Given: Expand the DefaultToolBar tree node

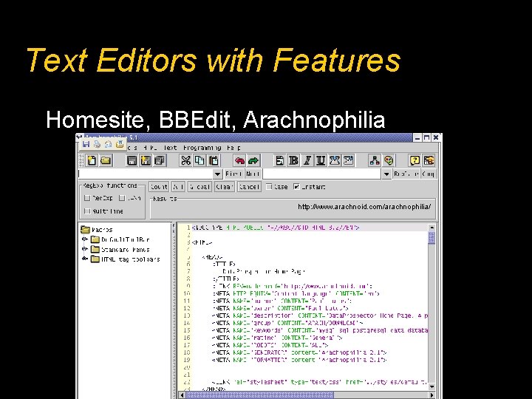Looking at the screenshot, I should click(x=85, y=239).
